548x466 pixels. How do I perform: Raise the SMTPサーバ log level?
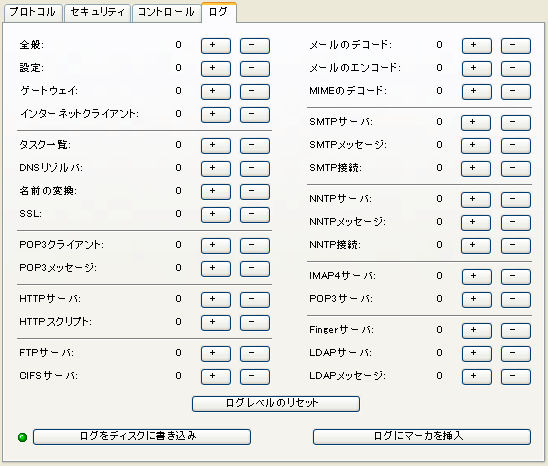pyautogui.click(x=476, y=122)
